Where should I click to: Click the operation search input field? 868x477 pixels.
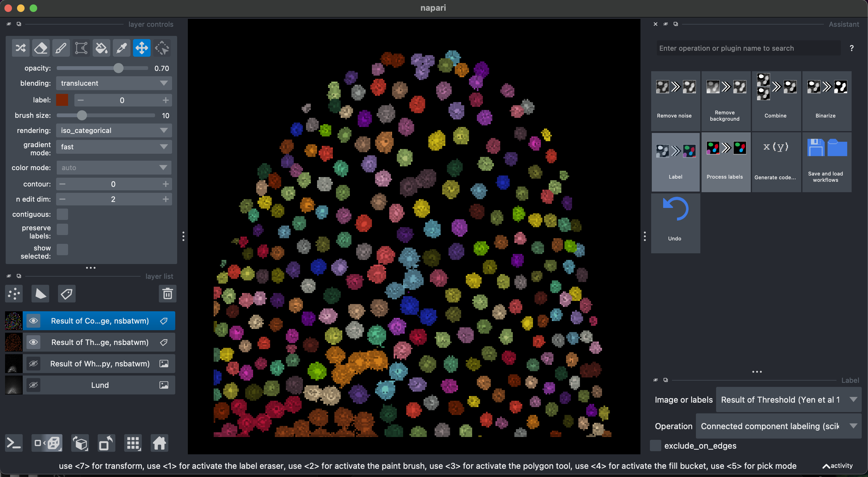coord(748,48)
